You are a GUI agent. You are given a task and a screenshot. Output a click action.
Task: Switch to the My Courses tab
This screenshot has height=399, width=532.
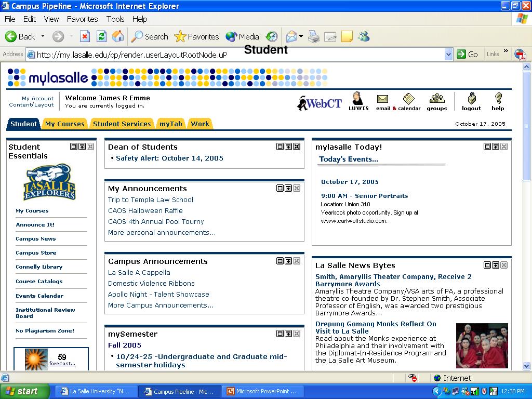pyautogui.click(x=65, y=124)
